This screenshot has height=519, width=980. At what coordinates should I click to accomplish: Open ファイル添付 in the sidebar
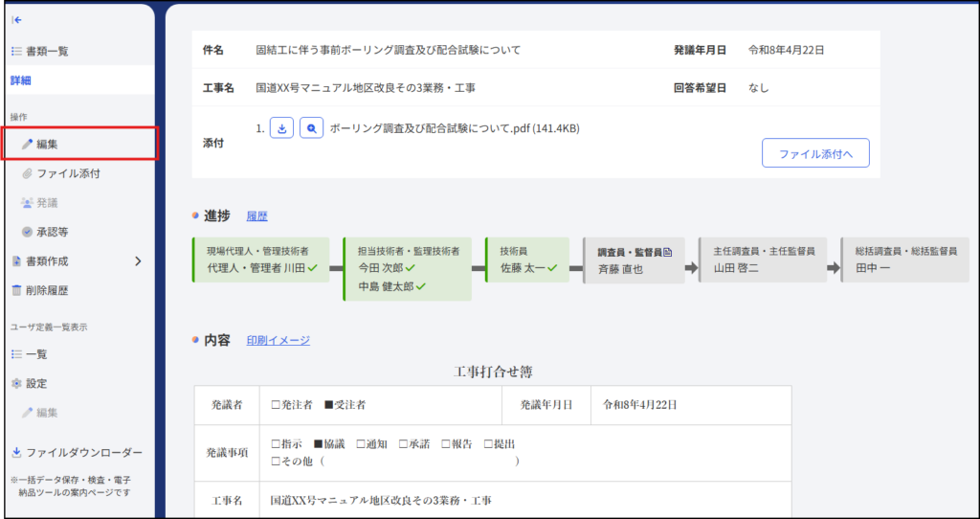68,174
